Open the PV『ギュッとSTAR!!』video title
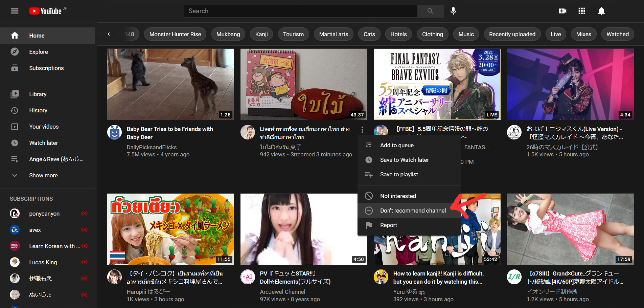Screen dimensions: 644x308 [295, 278]
